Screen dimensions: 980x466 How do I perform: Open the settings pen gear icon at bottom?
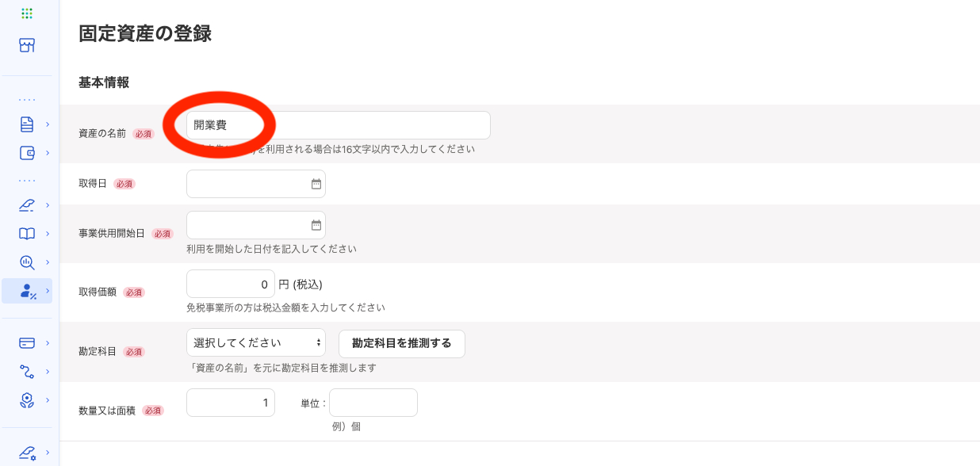click(29, 450)
